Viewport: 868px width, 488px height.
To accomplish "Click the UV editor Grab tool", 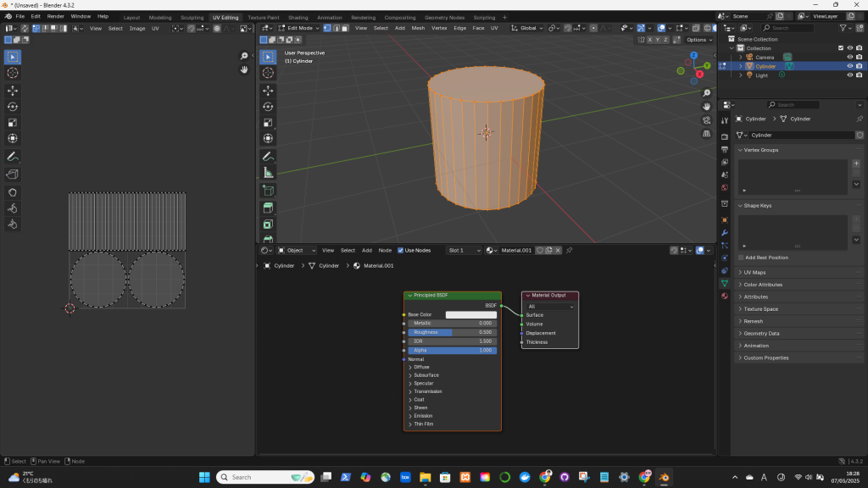I will click(13, 191).
